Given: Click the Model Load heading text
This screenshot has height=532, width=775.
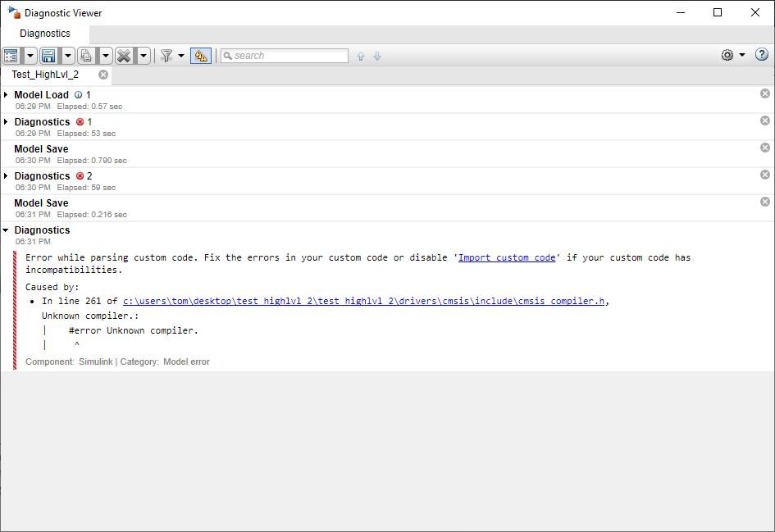Looking at the screenshot, I should [x=42, y=95].
